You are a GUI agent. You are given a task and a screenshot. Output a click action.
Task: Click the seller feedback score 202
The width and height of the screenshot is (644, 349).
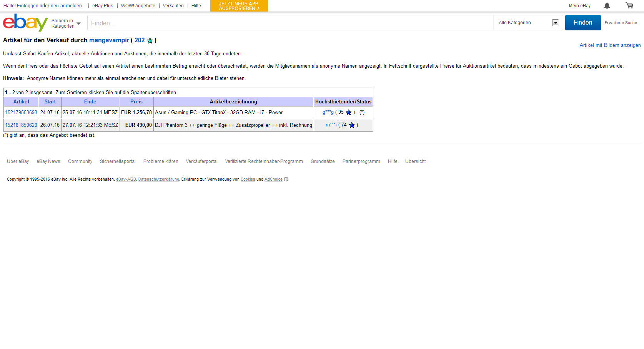[x=140, y=40]
